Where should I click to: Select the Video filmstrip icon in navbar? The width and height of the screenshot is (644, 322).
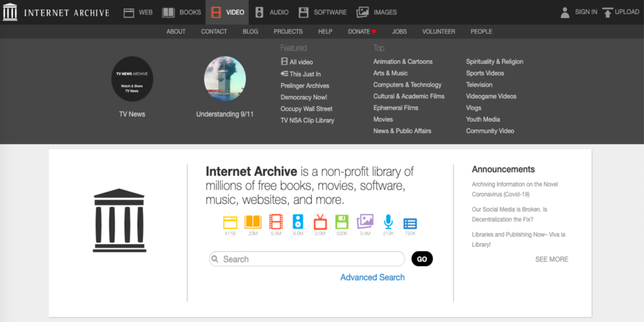[x=216, y=12]
